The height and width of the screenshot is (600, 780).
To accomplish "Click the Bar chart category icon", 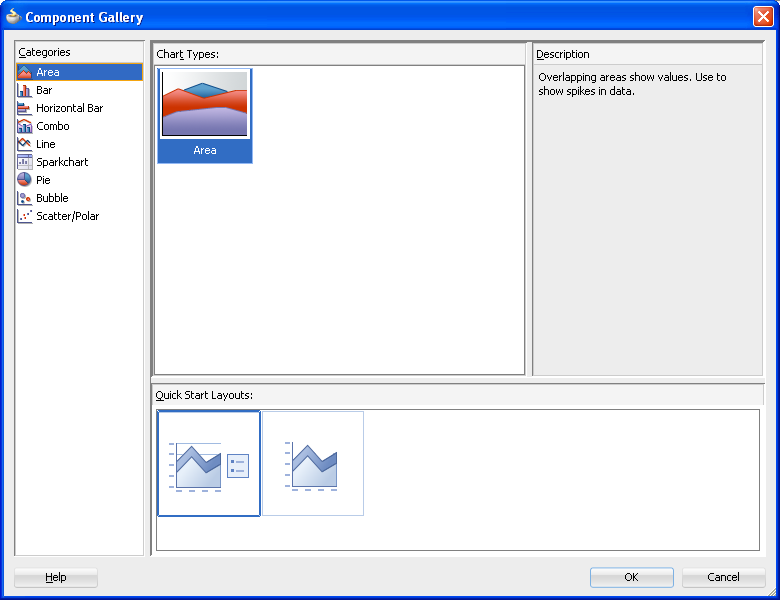I will [x=24, y=90].
